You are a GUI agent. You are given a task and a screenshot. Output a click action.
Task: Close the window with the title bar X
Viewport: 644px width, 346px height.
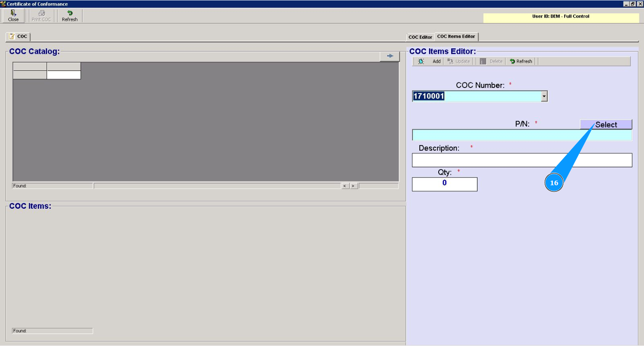tap(639, 4)
